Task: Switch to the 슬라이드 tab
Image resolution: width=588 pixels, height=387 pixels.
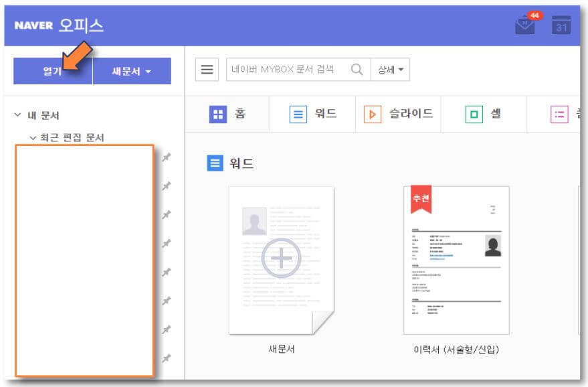Action: pos(398,114)
